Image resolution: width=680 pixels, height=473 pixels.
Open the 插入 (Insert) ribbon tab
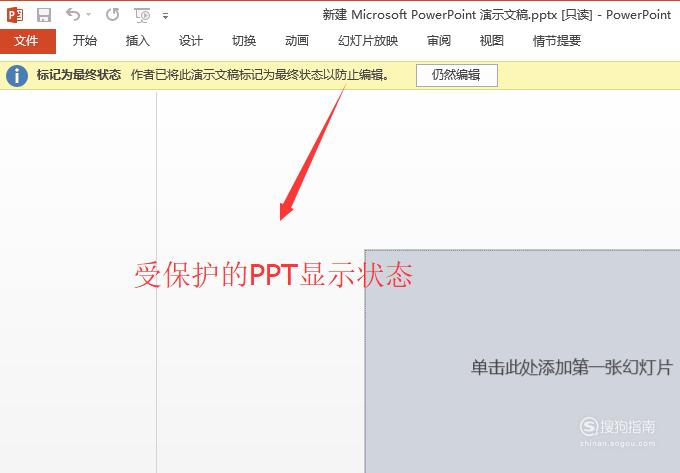point(137,41)
